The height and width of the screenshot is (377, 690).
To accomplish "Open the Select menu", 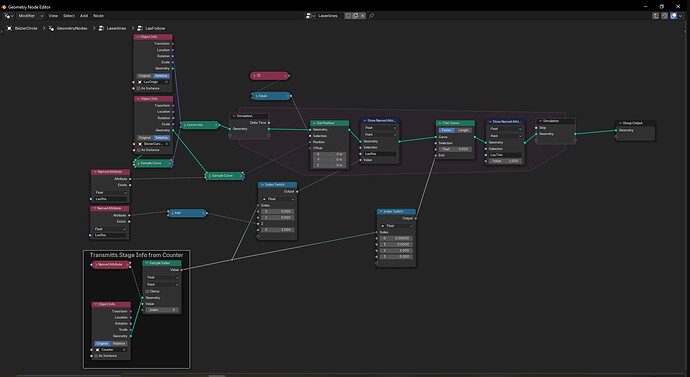I will coord(69,16).
